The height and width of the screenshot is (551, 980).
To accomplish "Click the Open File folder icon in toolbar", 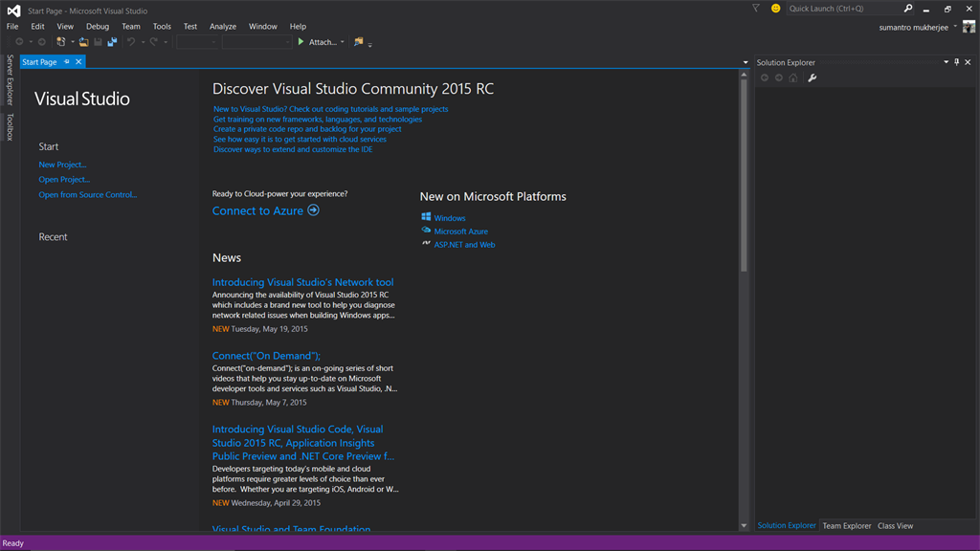I will pos(83,42).
